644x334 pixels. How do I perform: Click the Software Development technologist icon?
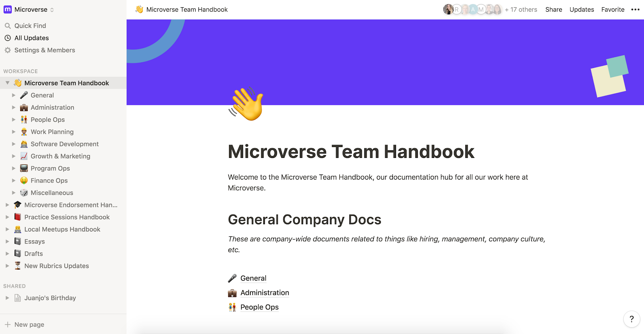(x=24, y=144)
